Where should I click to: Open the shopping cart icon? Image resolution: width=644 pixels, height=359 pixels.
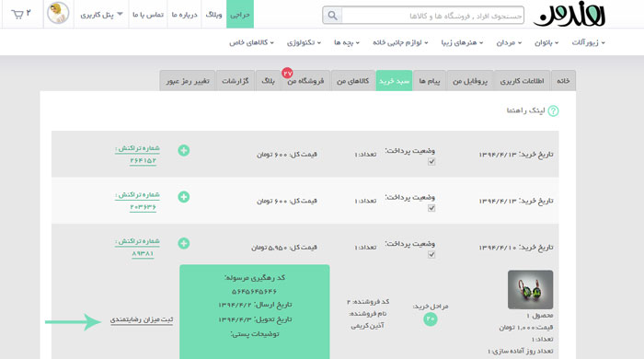click(x=17, y=15)
